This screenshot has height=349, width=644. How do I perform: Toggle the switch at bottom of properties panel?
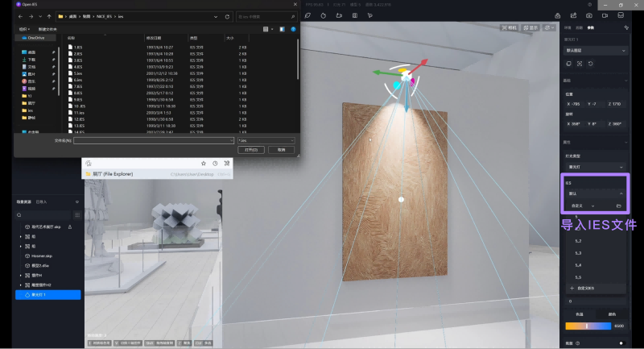pyautogui.click(x=619, y=343)
